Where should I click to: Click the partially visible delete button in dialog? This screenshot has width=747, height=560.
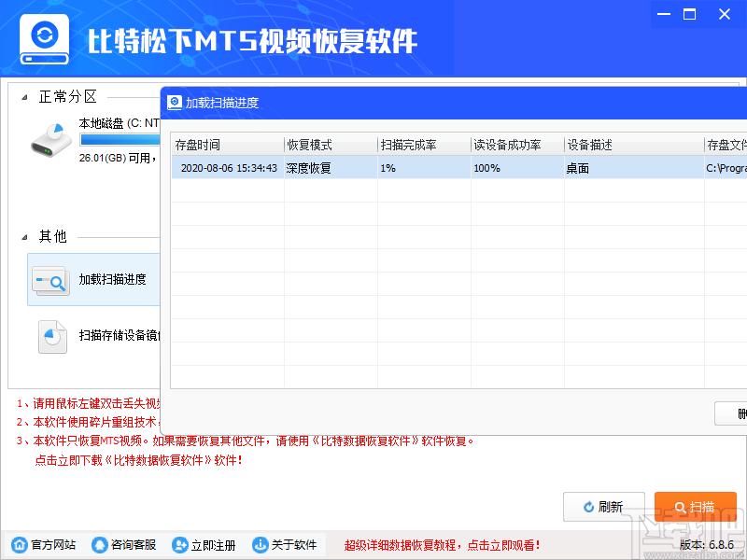pyautogui.click(x=731, y=413)
